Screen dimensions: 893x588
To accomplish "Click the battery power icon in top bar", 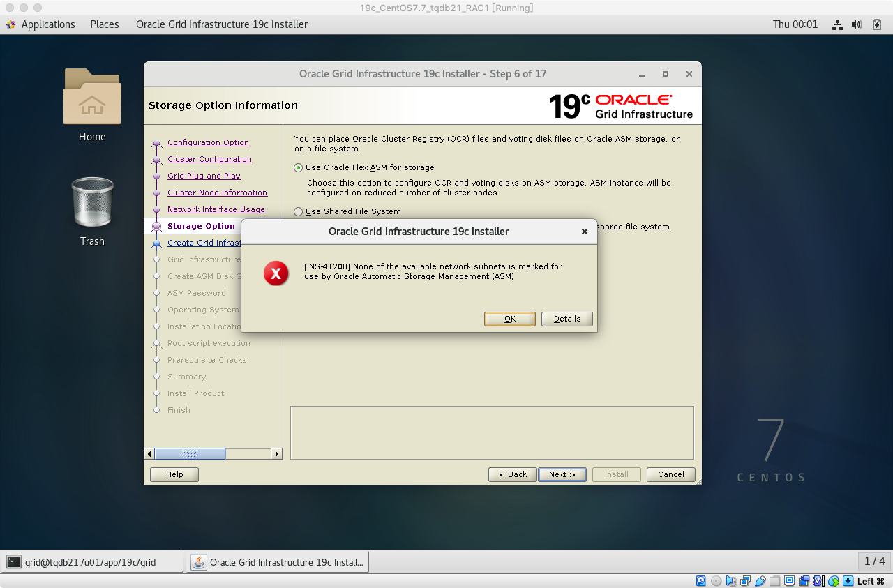I will coord(877,24).
